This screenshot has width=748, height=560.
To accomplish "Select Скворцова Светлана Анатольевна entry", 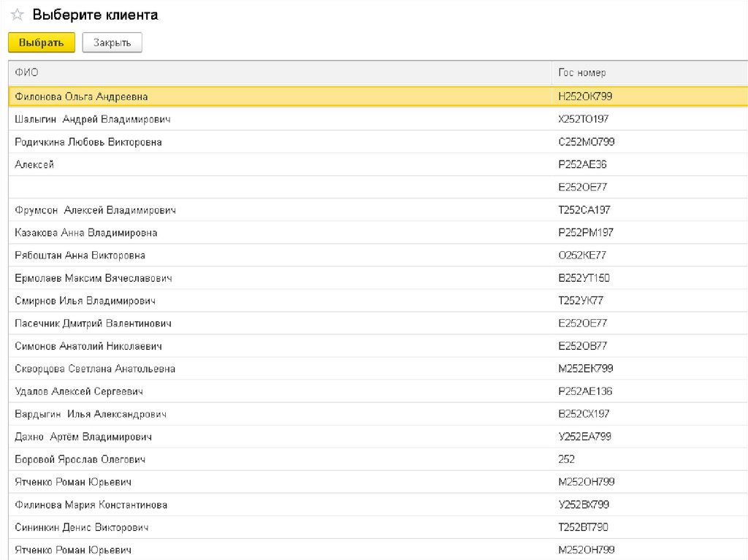I will tap(95, 369).
